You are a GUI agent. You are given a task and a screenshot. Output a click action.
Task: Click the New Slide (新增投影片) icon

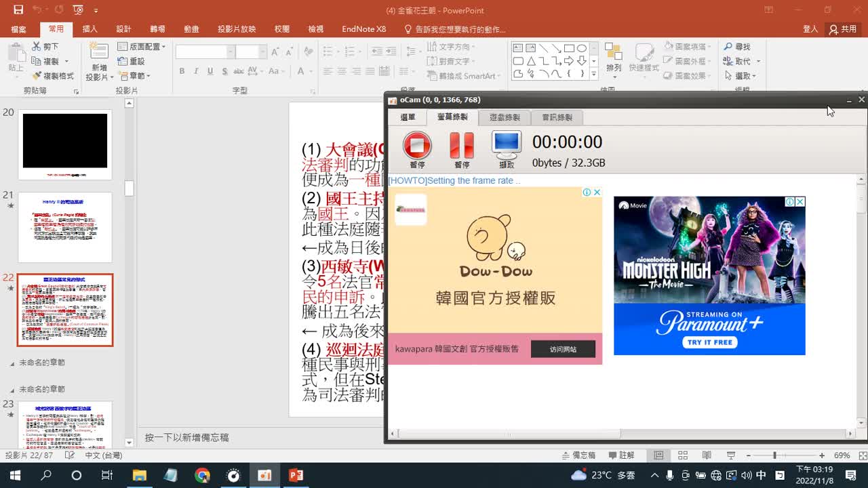pos(98,52)
